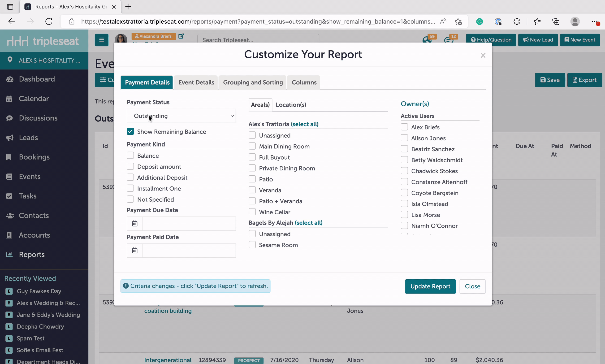The height and width of the screenshot is (364, 605).
Task: Click the Close button in dialog
Action: click(x=472, y=286)
